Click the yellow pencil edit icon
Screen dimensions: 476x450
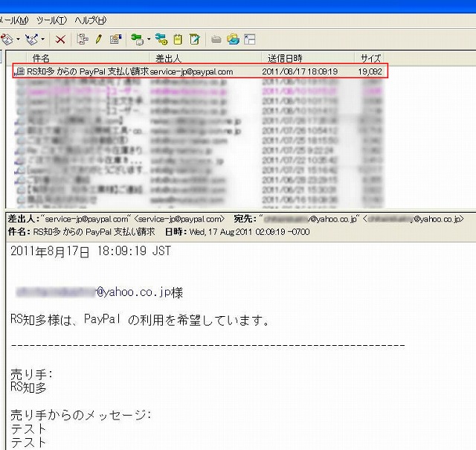[x=99, y=39]
